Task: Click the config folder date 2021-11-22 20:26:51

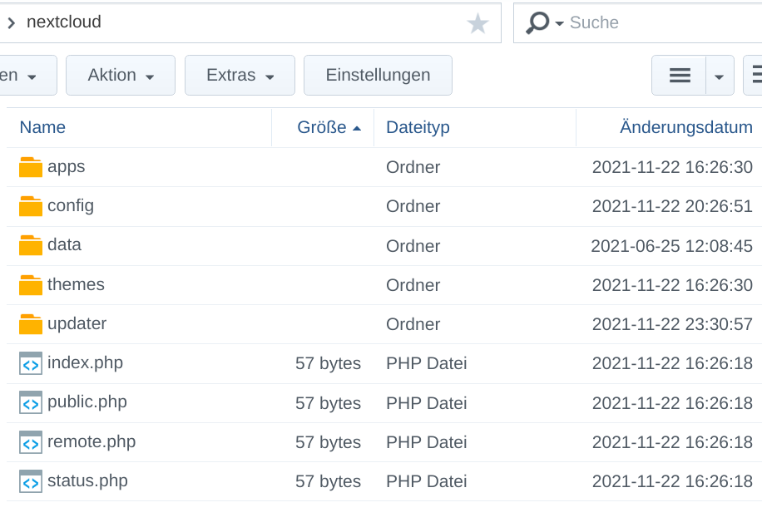Action: pyautogui.click(x=672, y=206)
